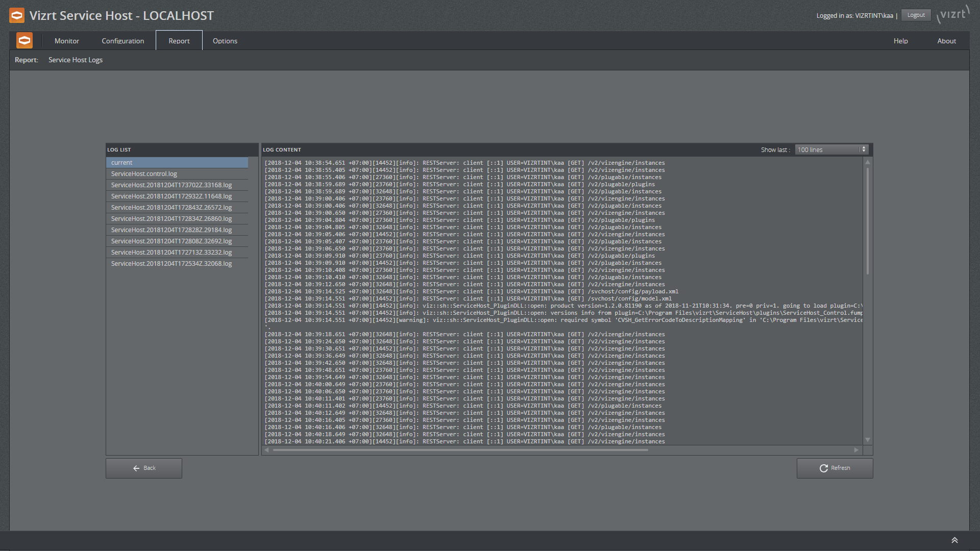This screenshot has width=980, height=551.
Task: Click the Report icon in sidebar
Action: pyautogui.click(x=178, y=40)
